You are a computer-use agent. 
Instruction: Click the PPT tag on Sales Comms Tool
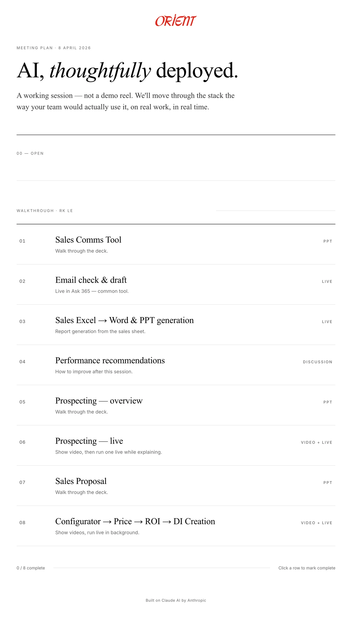[x=328, y=241]
